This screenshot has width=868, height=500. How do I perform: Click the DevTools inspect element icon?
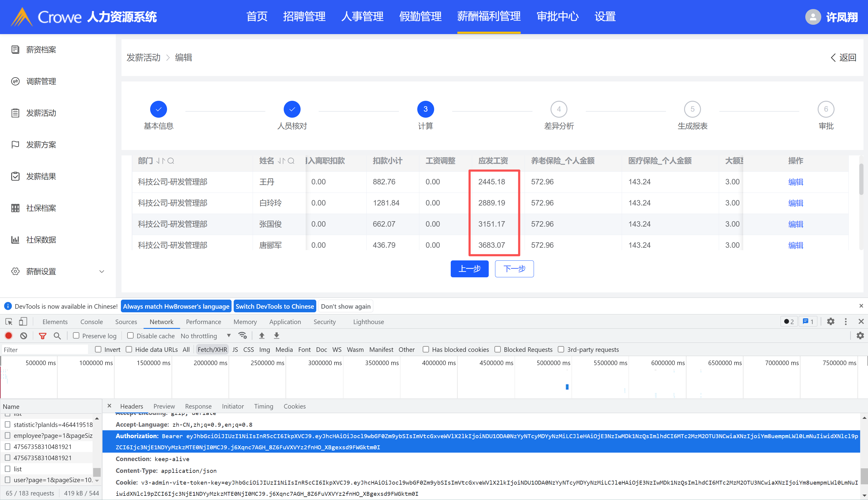click(x=9, y=322)
